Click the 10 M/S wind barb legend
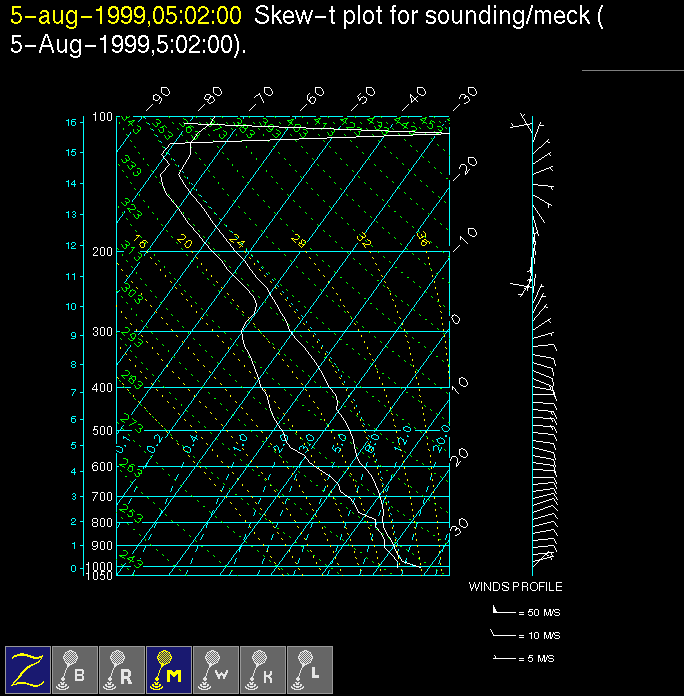Viewport: 684px width, 696px height. click(520, 635)
